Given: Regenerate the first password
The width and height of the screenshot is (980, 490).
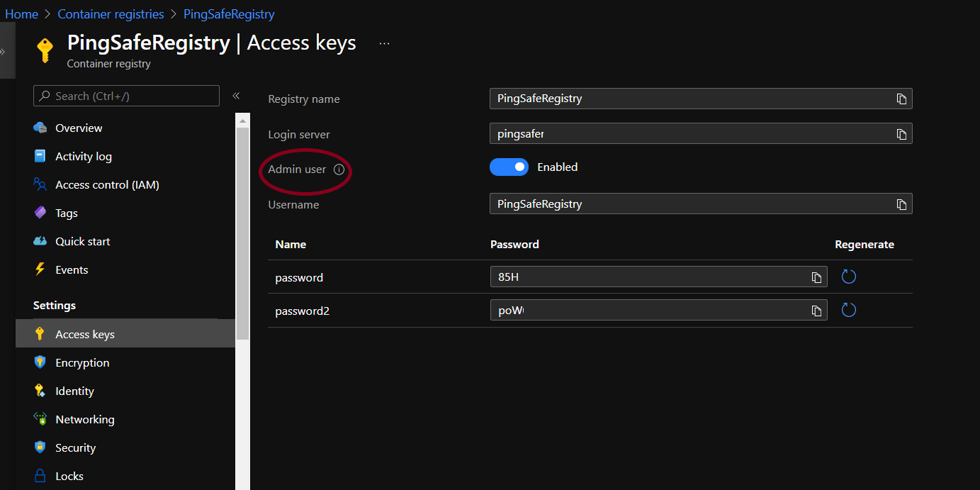Looking at the screenshot, I should [x=848, y=277].
